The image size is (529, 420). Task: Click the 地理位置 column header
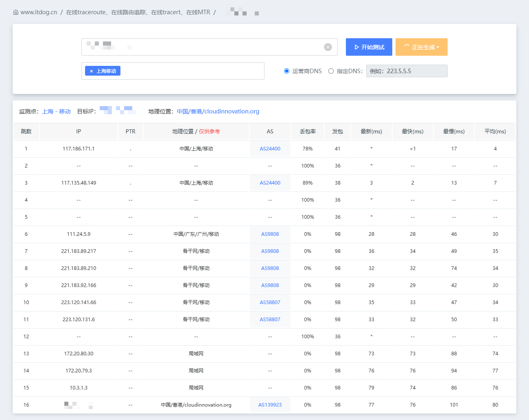tap(196, 131)
